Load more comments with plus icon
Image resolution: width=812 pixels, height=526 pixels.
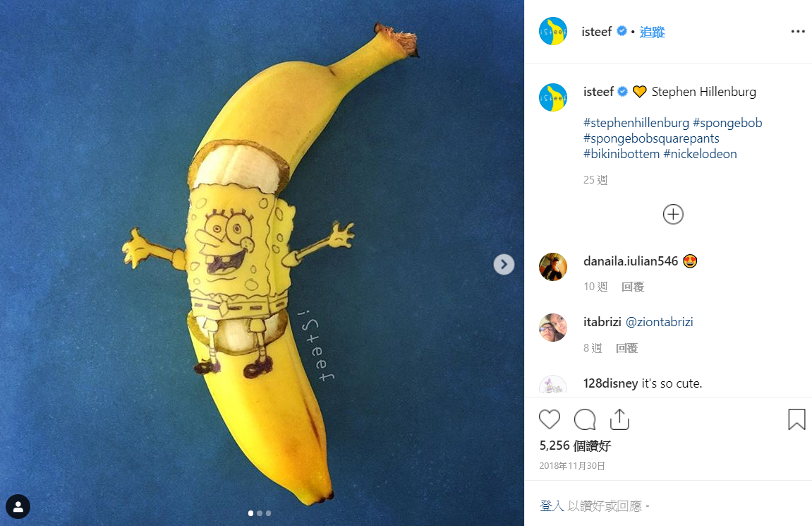pos(673,214)
